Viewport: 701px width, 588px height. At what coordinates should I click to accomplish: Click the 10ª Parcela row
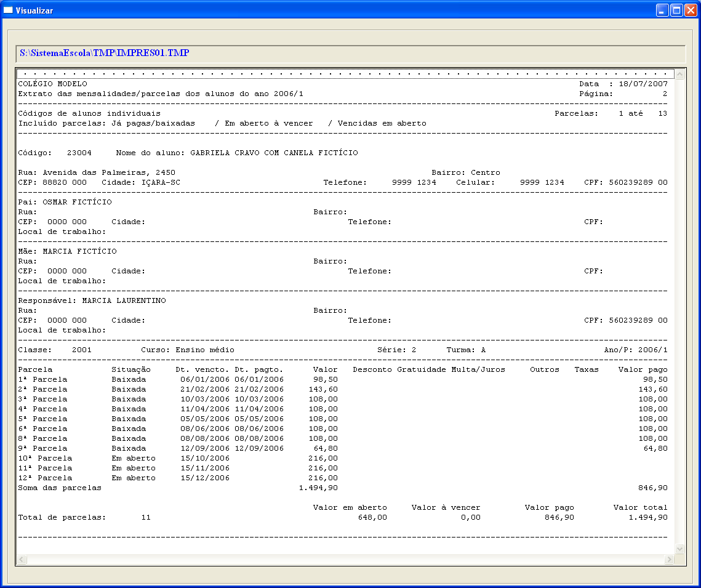pyautogui.click(x=45, y=458)
